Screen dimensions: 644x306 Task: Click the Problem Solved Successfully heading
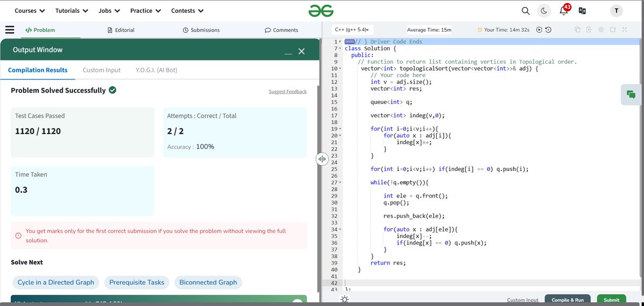click(x=58, y=90)
